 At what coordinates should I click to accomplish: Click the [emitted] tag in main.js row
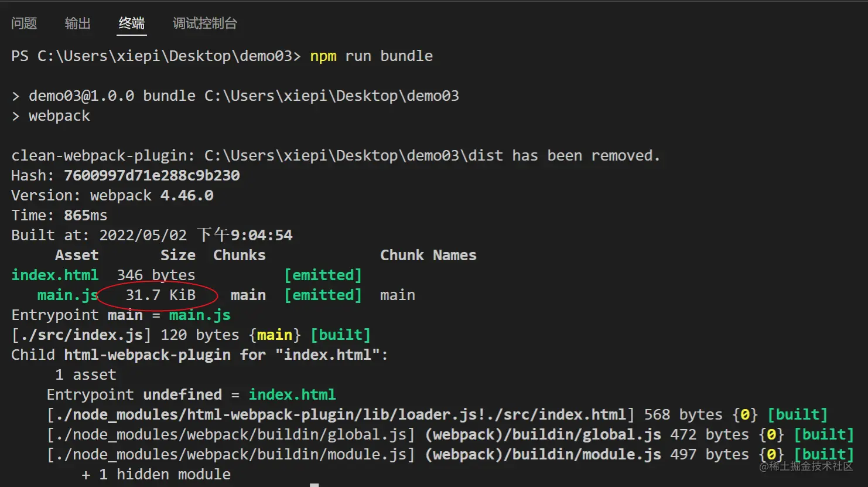[323, 295]
